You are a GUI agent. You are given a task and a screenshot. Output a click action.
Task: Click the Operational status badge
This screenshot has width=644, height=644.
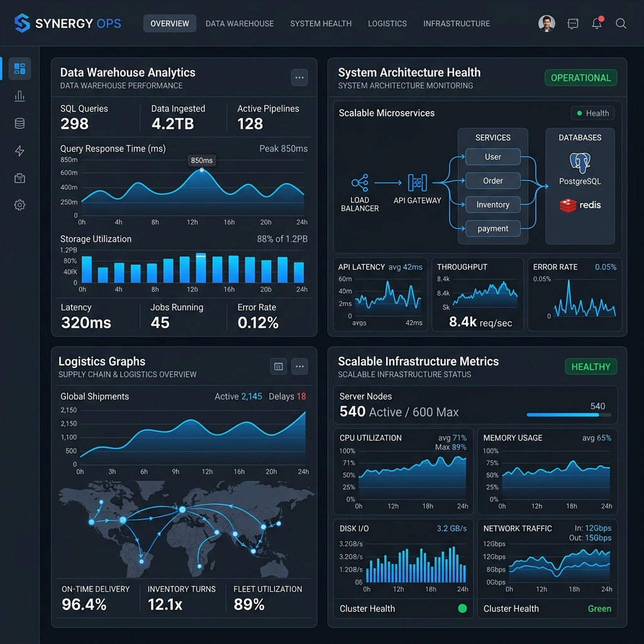pos(580,77)
